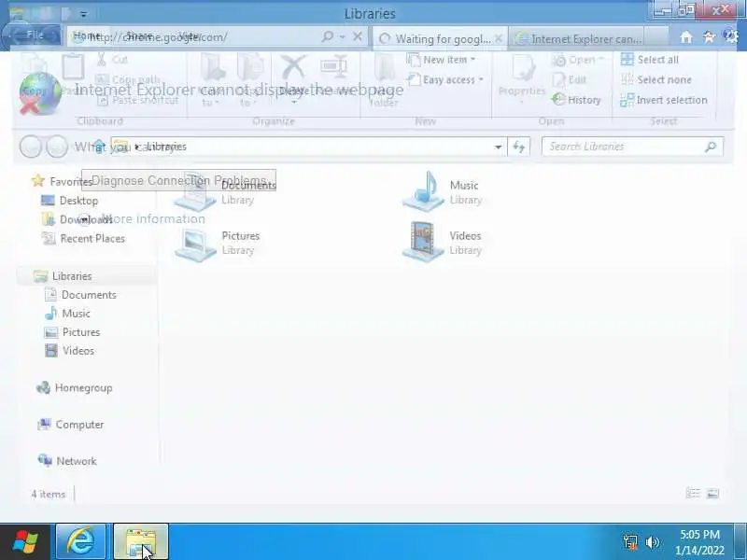
Task: Stop loading with the IE address bar X
Action: [358, 36]
